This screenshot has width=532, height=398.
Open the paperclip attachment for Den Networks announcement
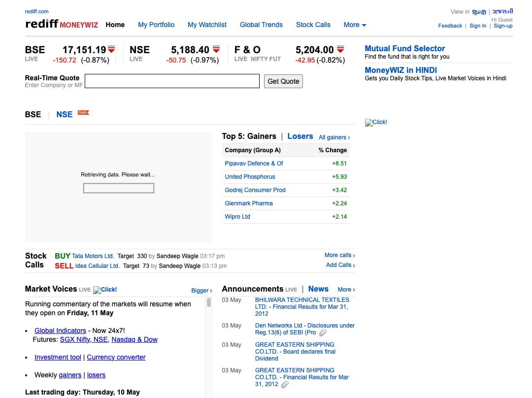[x=322, y=333]
